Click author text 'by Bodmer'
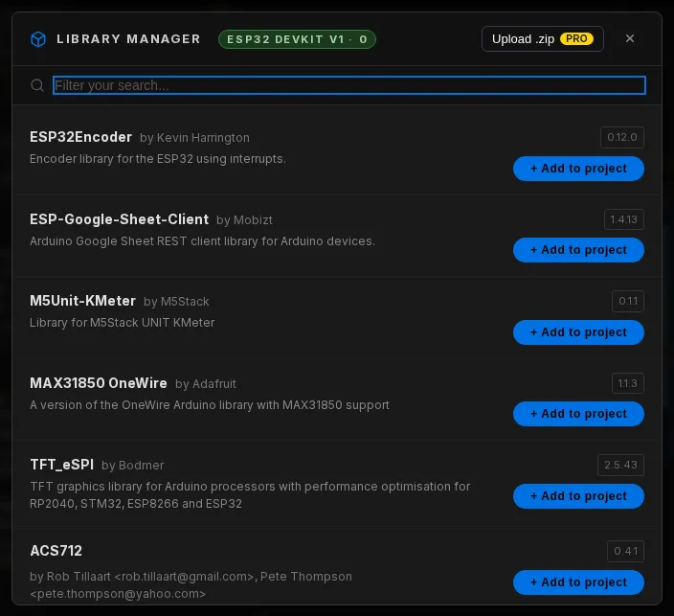The image size is (674, 616). pos(133,466)
